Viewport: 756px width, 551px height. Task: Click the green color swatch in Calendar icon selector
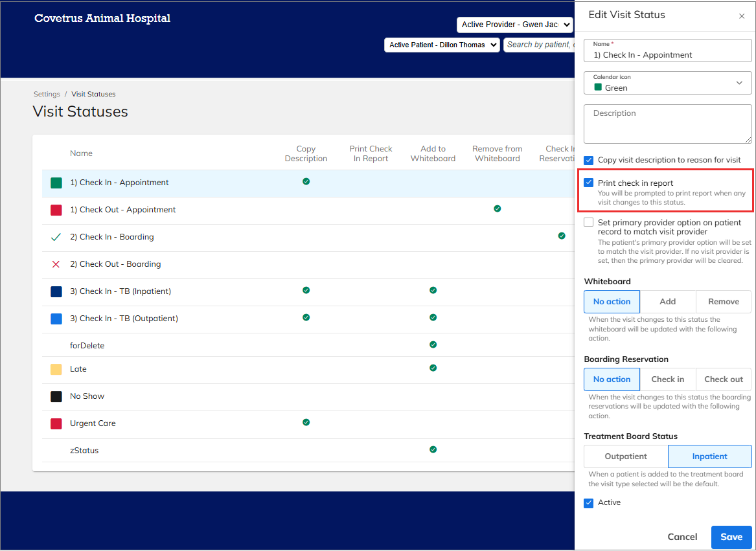pyautogui.click(x=598, y=87)
